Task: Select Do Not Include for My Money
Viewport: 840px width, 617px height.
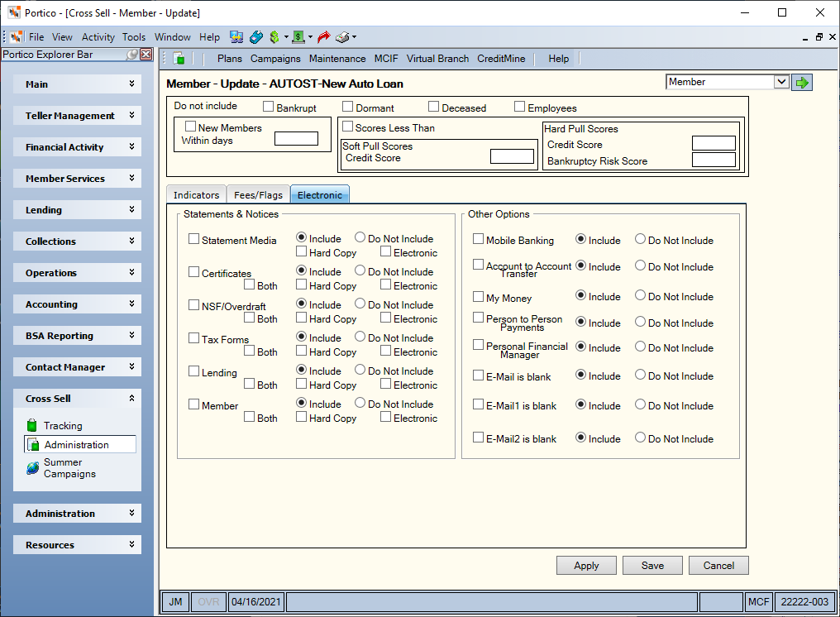Action: [x=640, y=295]
